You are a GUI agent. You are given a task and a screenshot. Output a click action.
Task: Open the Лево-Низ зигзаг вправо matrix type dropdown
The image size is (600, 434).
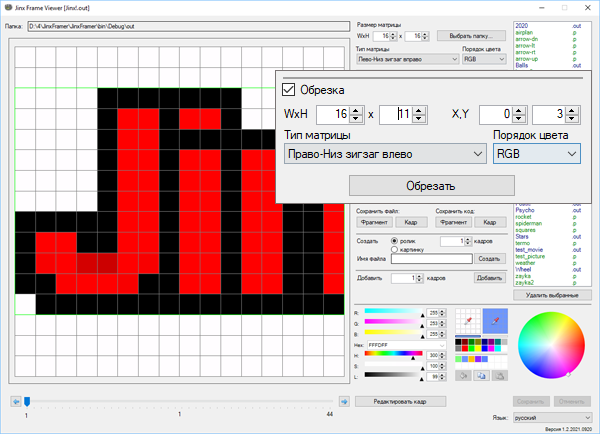tap(407, 59)
